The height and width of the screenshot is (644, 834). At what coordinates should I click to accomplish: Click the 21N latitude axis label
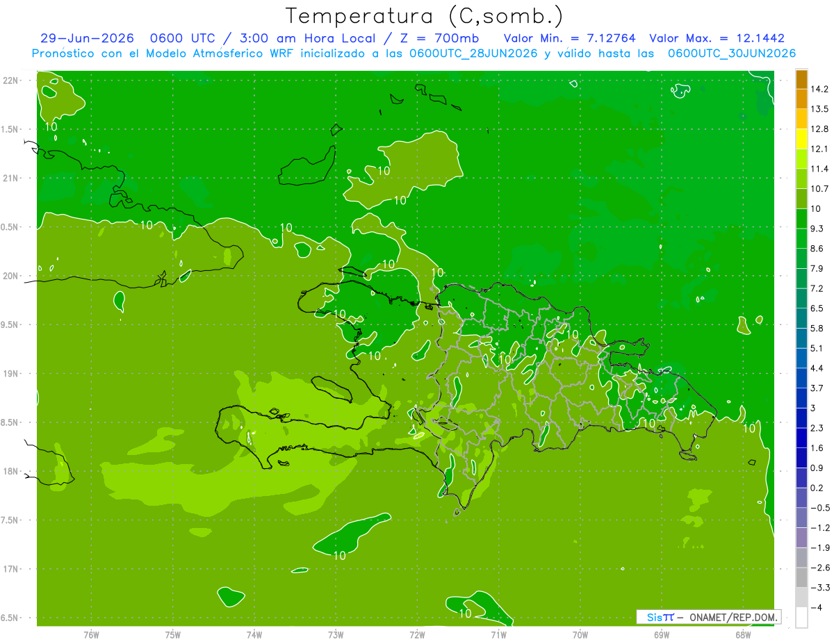[10, 178]
